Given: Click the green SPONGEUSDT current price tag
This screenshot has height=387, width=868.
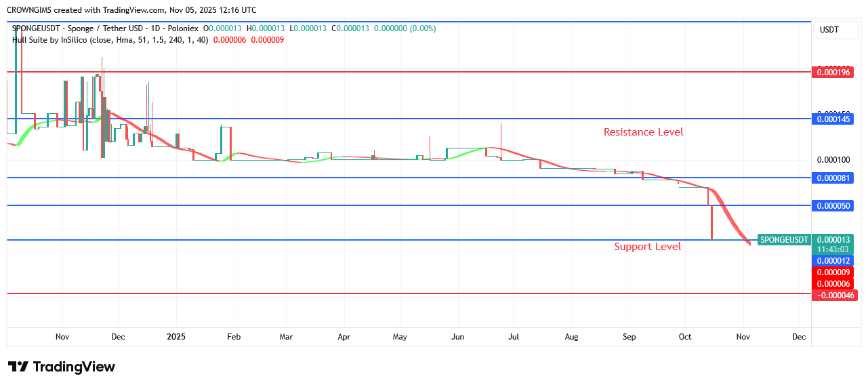Looking at the screenshot, I should [x=784, y=240].
